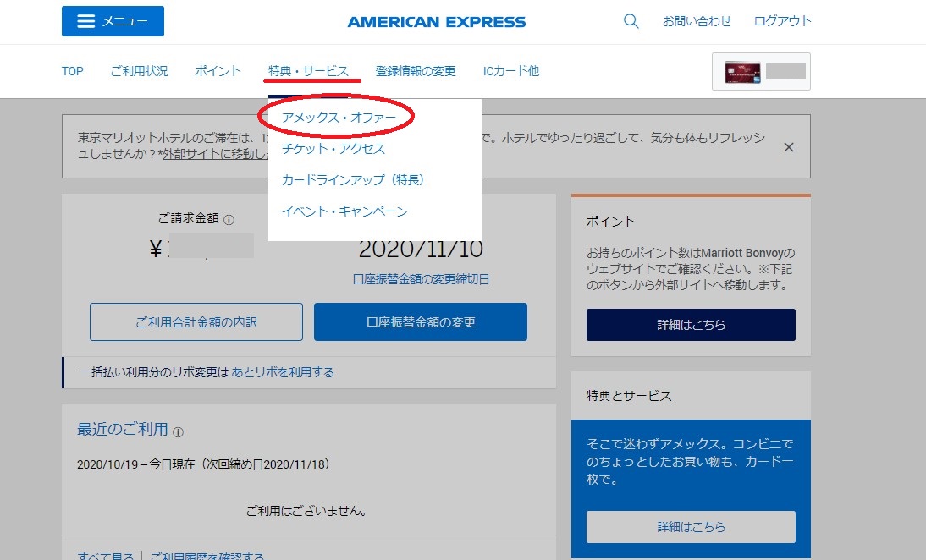Viewport: 926px width, 560px height.
Task: Open the すべて見る link
Action: (105, 555)
